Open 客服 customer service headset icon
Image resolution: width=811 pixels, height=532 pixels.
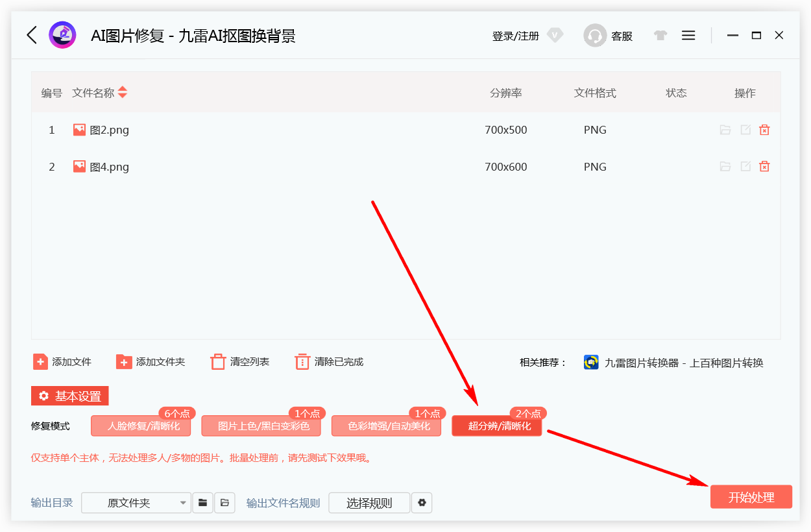[595, 36]
